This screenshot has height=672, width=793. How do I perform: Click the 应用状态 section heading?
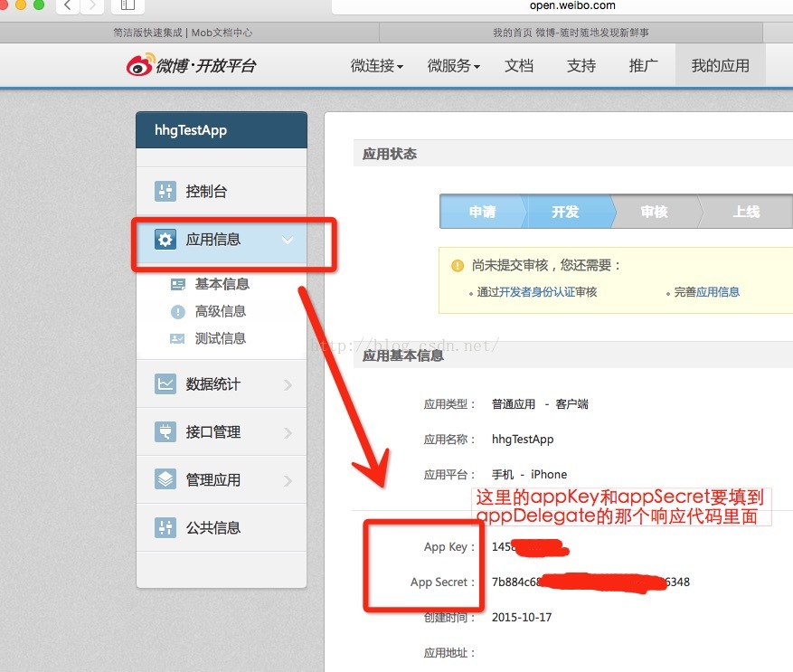pyautogui.click(x=390, y=154)
